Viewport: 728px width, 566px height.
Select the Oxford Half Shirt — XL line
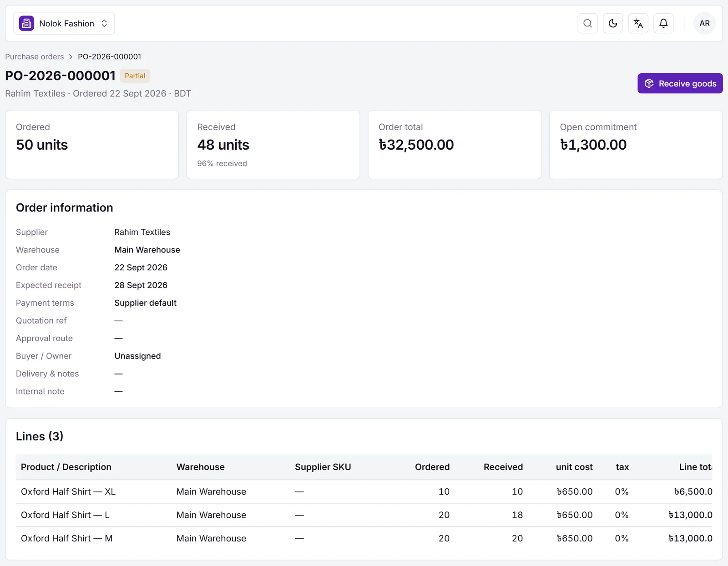[x=364, y=491]
